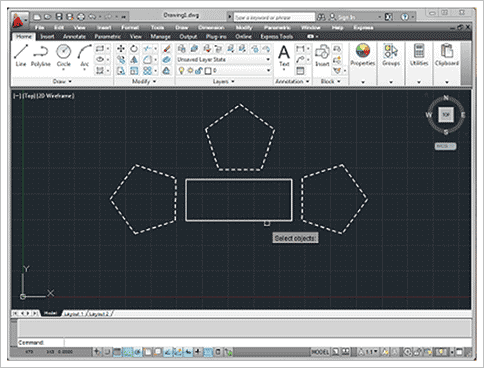Screen dimensions: 484x368
Task: Switch to the Manage ribbon tab
Action: (x=160, y=36)
